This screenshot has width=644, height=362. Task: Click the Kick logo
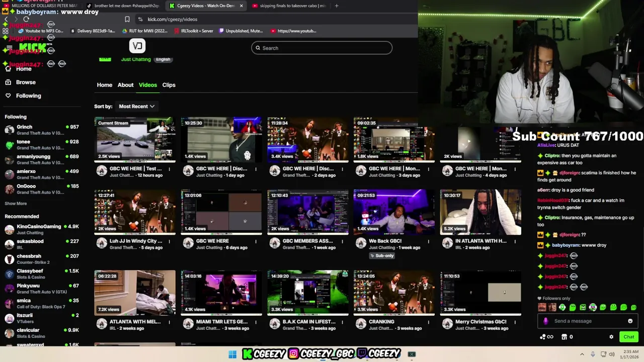33,48
